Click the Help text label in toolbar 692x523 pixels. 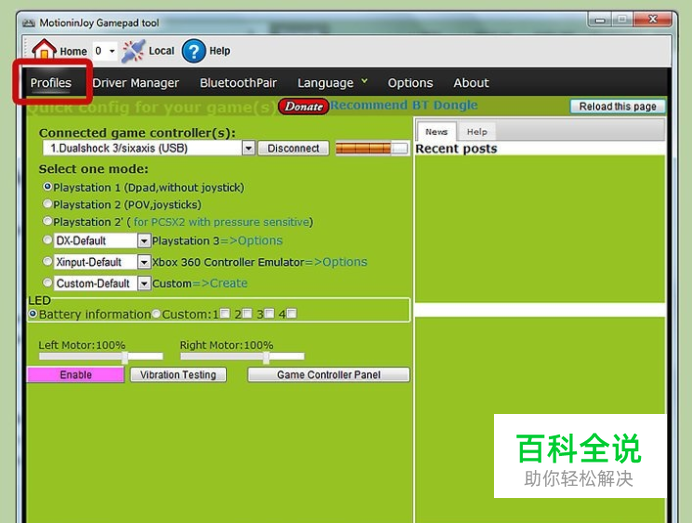220,51
